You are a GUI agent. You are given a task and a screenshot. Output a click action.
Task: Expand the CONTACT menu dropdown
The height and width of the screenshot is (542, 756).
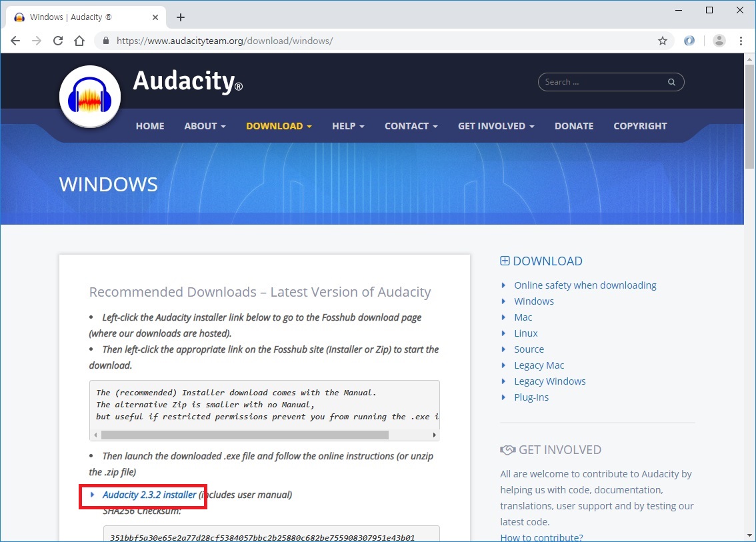411,126
